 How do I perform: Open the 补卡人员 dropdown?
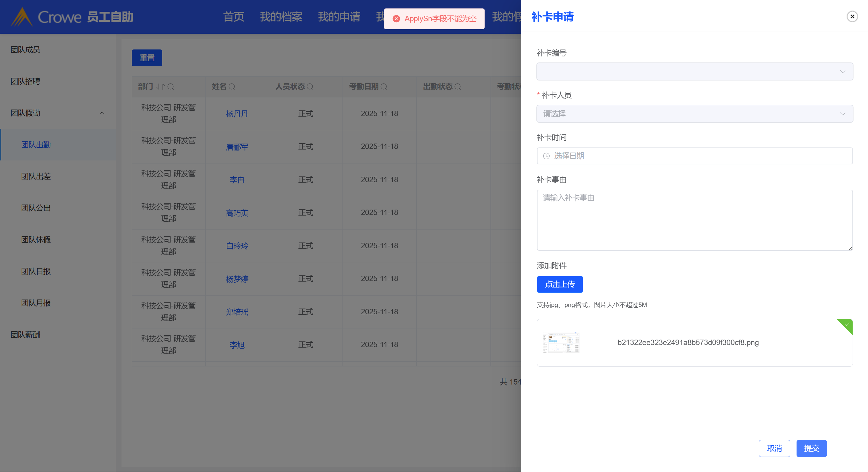pyautogui.click(x=694, y=114)
